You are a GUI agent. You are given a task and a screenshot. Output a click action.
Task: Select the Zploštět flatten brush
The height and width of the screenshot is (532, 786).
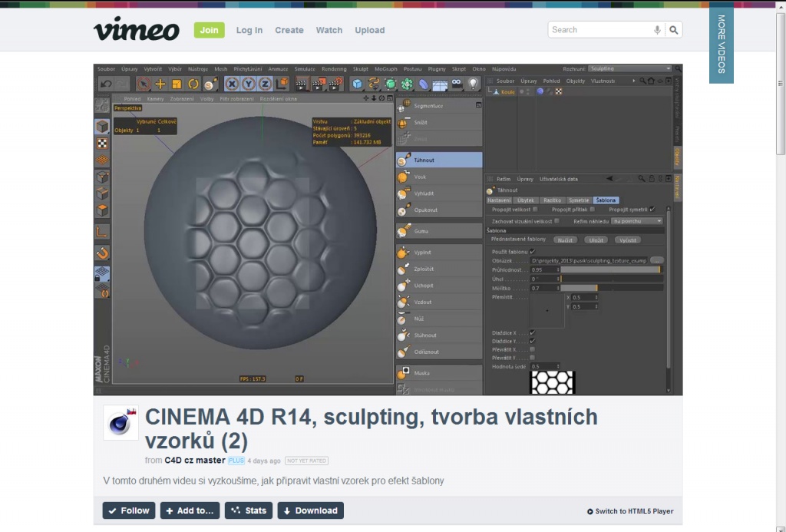click(x=439, y=269)
